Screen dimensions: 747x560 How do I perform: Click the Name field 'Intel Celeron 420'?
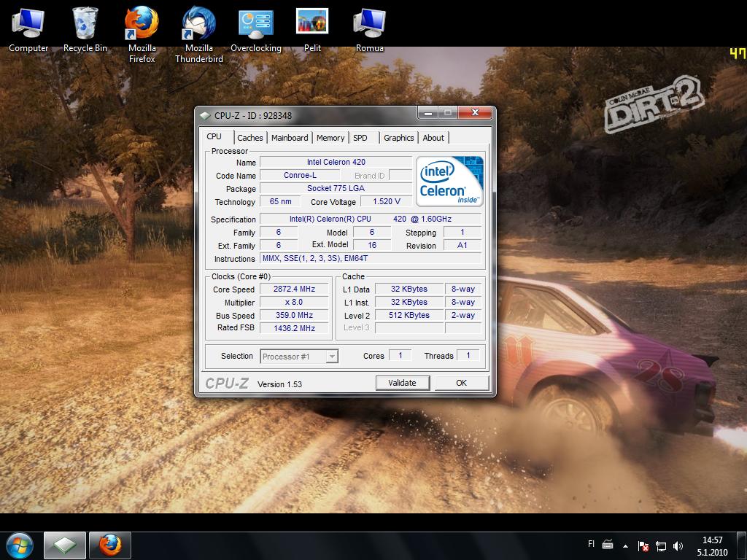(336, 162)
